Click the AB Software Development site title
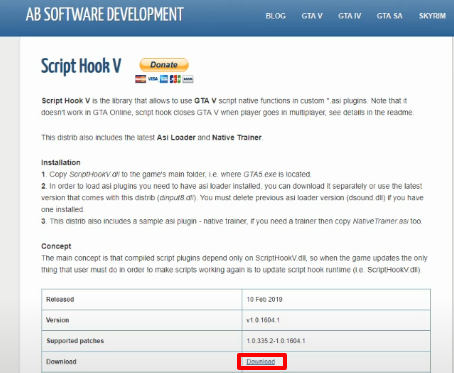 [105, 15]
